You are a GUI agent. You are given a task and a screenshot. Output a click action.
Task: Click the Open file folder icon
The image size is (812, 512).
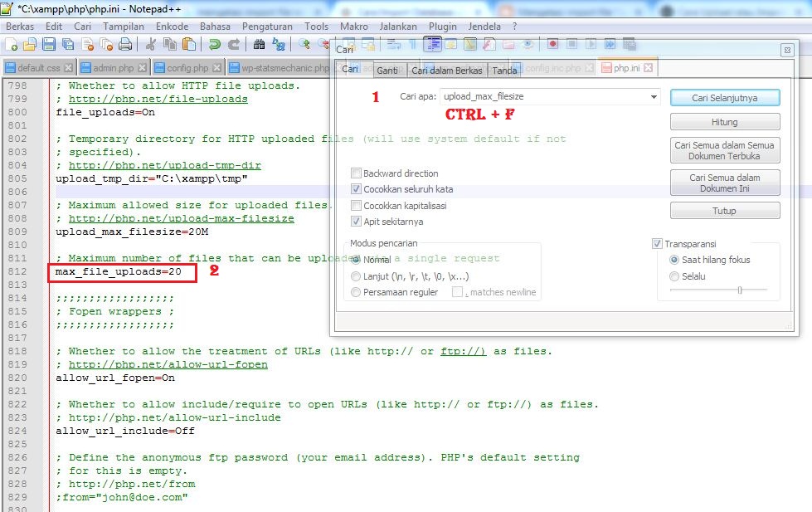click(x=30, y=45)
